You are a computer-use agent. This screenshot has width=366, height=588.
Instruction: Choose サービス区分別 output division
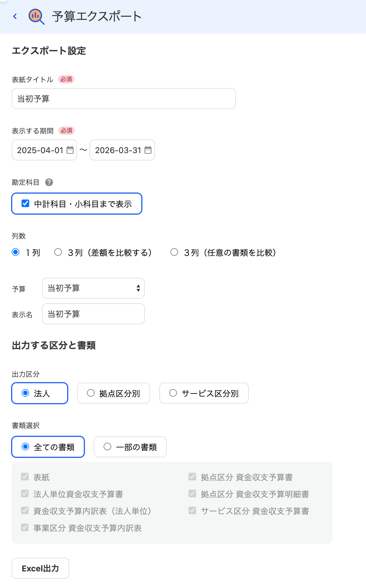pyautogui.click(x=204, y=393)
